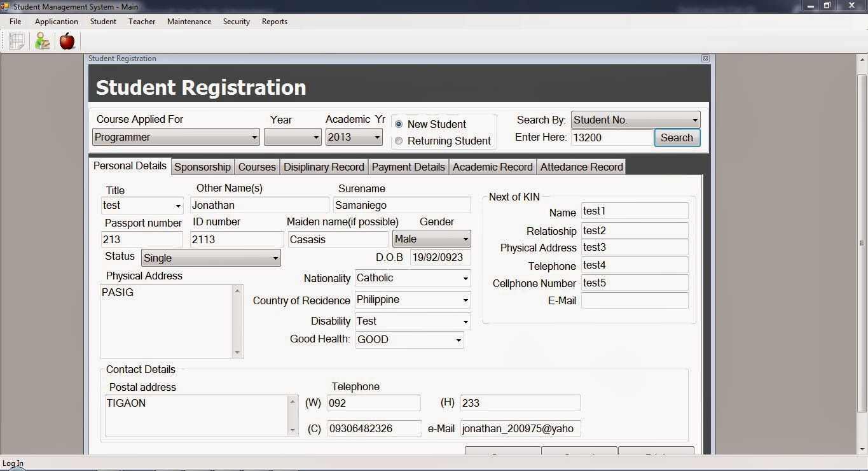Click the Student Management System title bar icon
The height and width of the screenshot is (471, 868).
[x=6, y=6]
